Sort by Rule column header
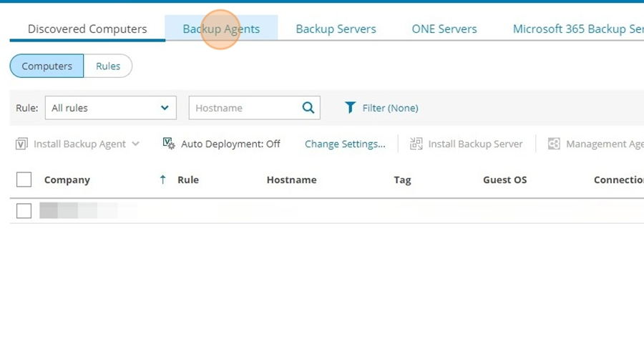 tap(188, 179)
